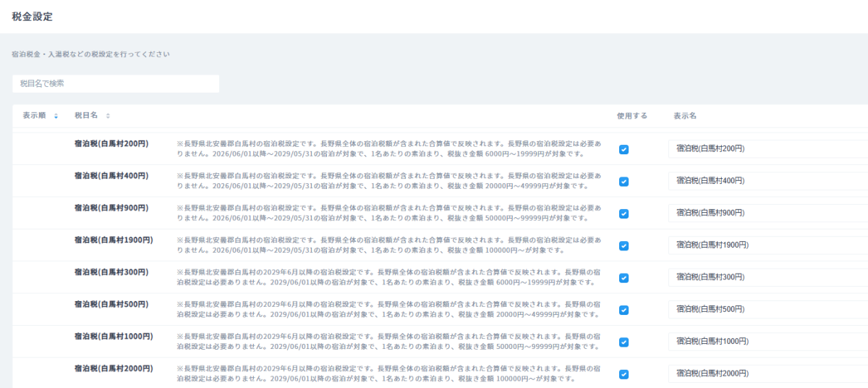The width and height of the screenshot is (868, 388).
Task: Click the 税目名 column header
Action: 87,116
